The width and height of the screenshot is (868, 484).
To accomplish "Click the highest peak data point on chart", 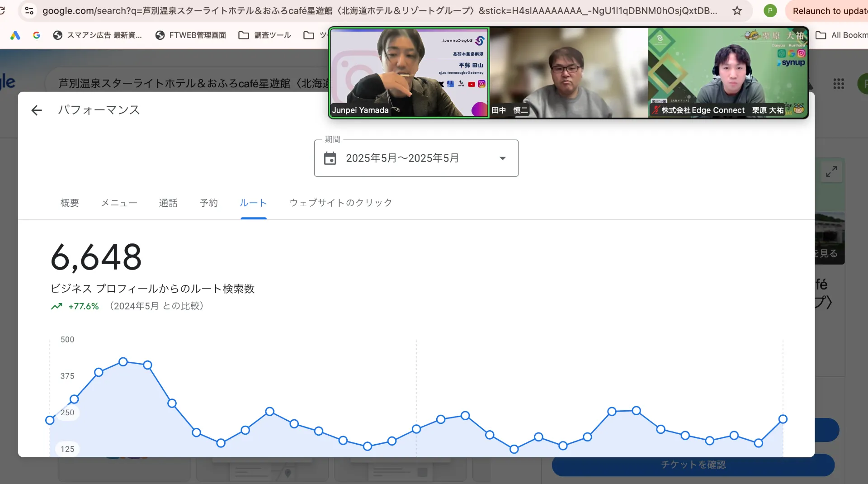I will click(x=123, y=362).
